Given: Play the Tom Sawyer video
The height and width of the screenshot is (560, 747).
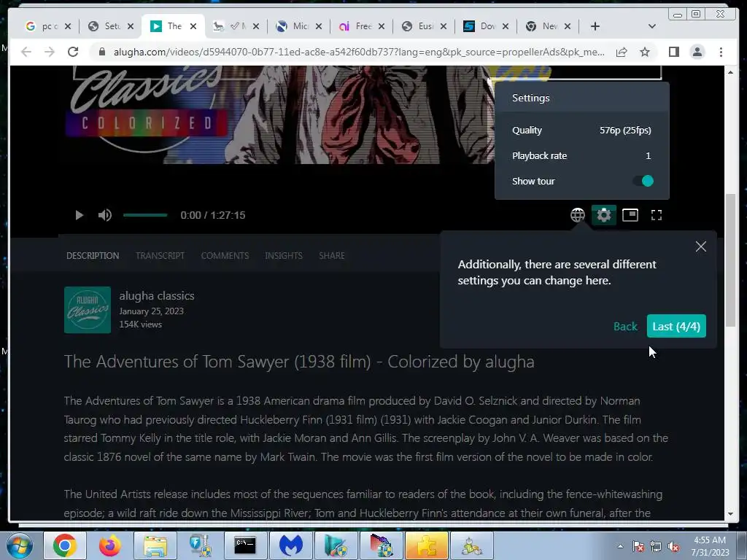Looking at the screenshot, I should (79, 215).
